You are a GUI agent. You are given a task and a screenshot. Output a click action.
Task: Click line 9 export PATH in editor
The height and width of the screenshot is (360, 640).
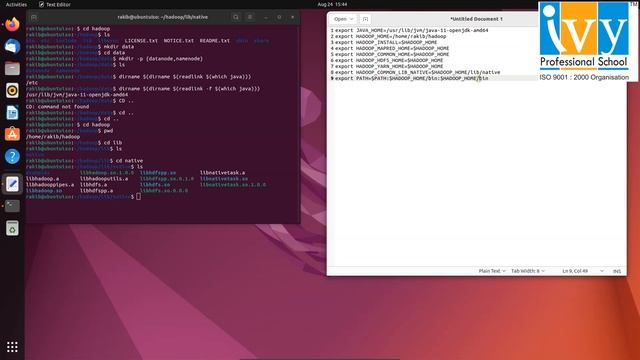coord(411,78)
